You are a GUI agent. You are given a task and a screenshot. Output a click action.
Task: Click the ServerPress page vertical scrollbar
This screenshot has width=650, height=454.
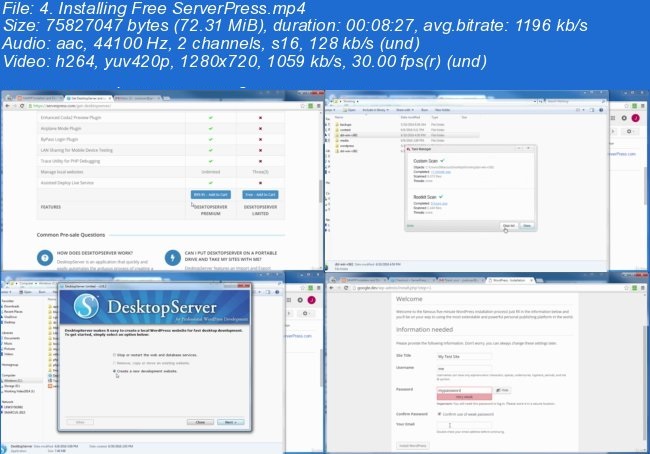320,191
